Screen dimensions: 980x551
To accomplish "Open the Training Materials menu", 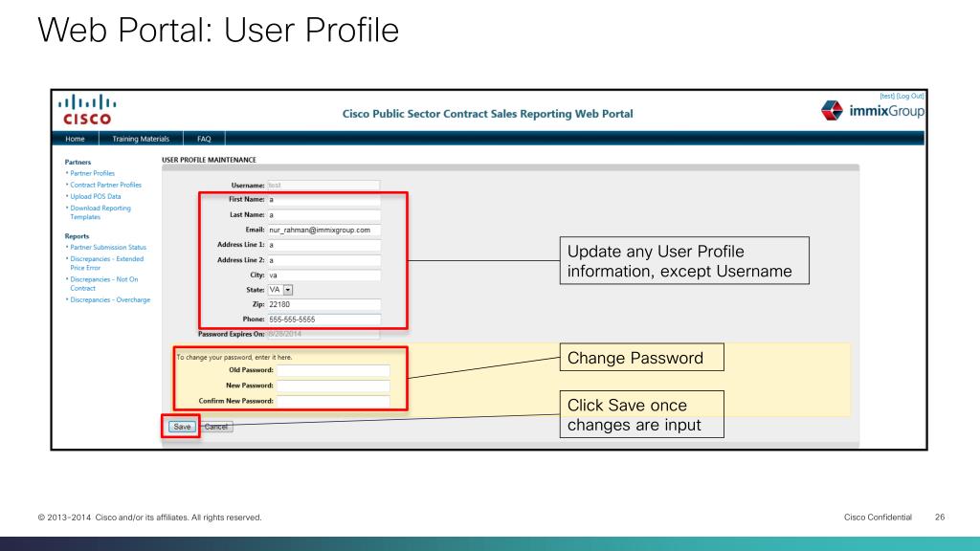I will [x=141, y=139].
